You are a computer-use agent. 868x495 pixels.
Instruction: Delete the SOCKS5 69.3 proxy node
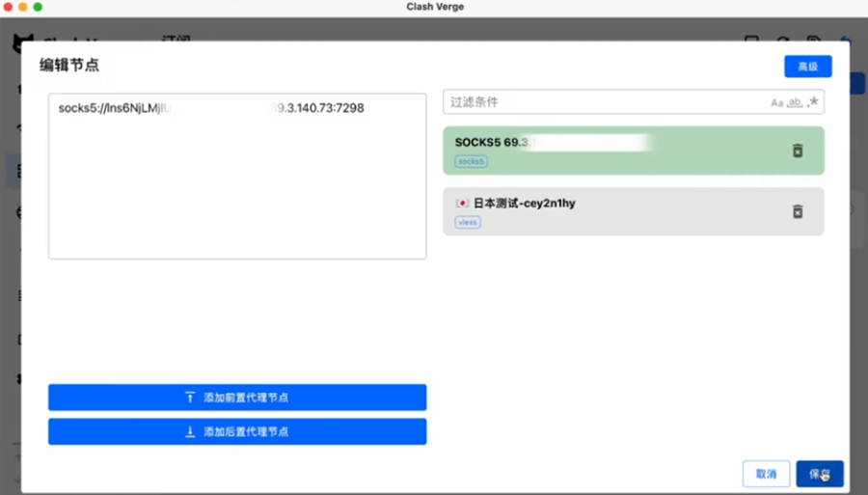pos(798,151)
